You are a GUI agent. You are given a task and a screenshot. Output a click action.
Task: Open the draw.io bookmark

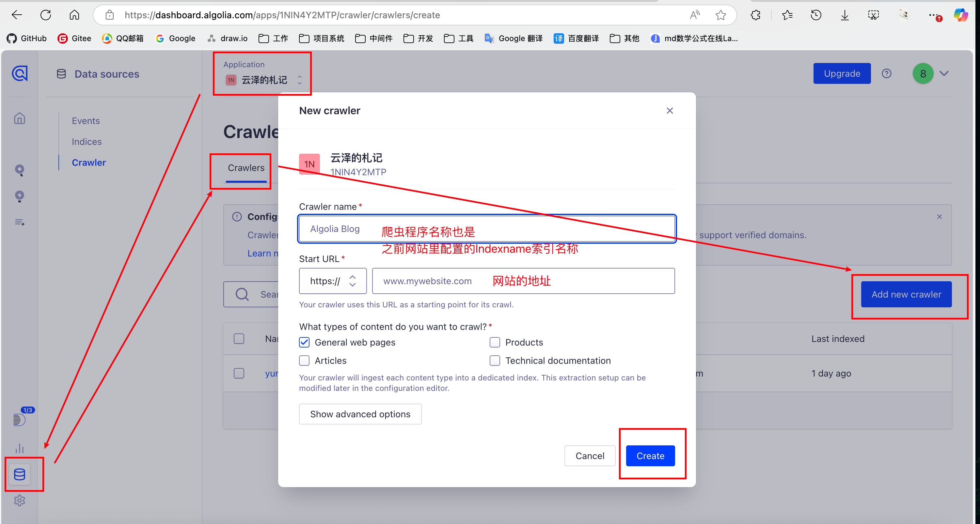[x=227, y=39]
